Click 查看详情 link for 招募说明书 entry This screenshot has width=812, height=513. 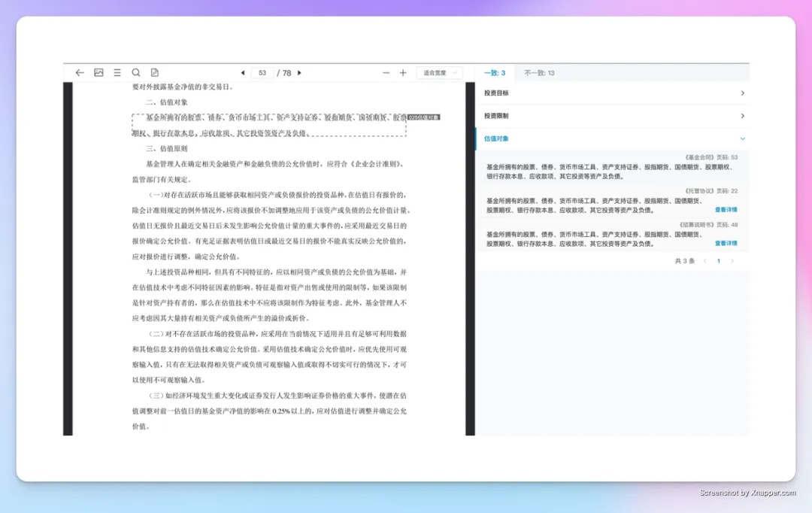click(726, 244)
